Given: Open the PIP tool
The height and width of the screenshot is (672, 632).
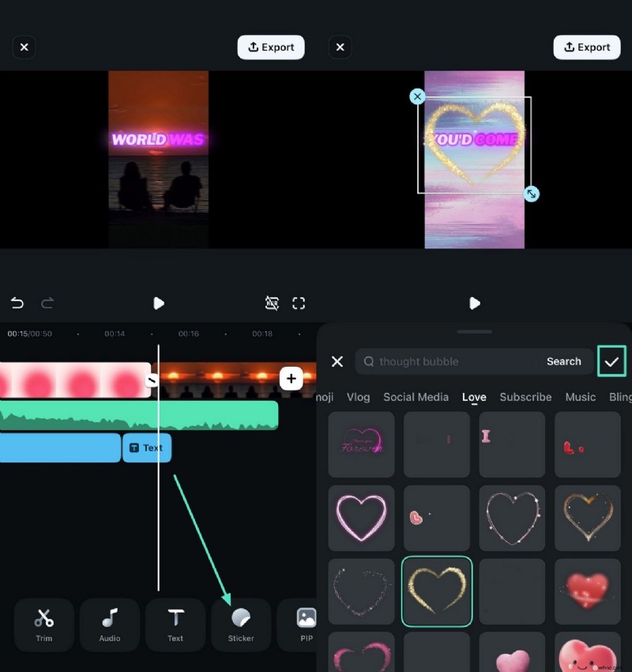Looking at the screenshot, I should point(305,625).
